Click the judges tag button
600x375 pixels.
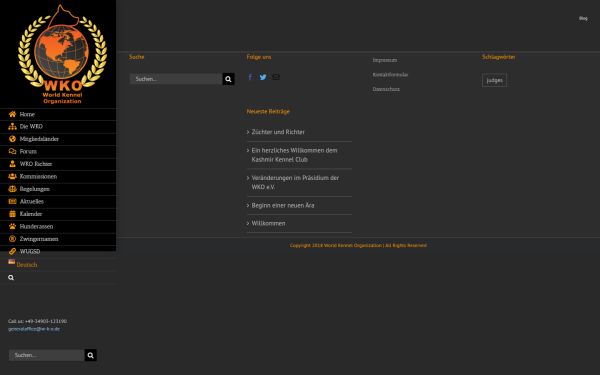click(494, 80)
